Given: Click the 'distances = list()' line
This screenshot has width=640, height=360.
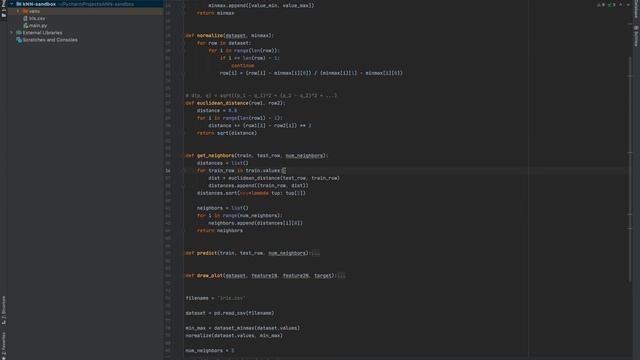Looking at the screenshot, I should [222, 163].
